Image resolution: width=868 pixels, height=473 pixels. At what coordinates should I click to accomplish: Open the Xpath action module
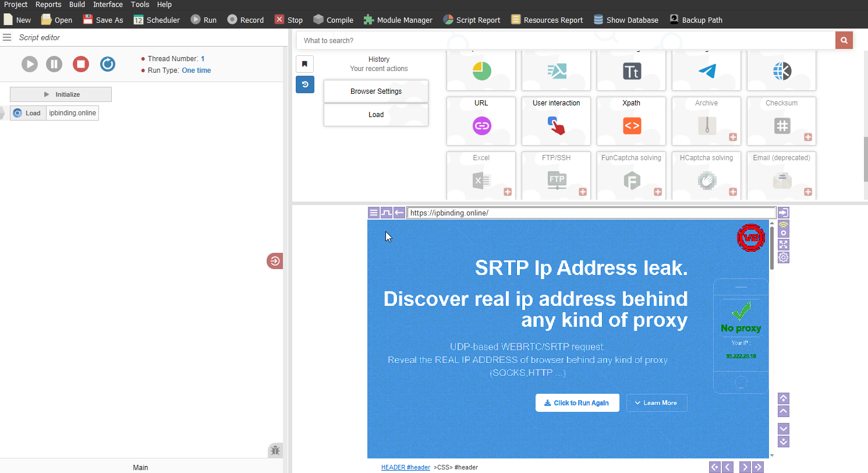(631, 121)
